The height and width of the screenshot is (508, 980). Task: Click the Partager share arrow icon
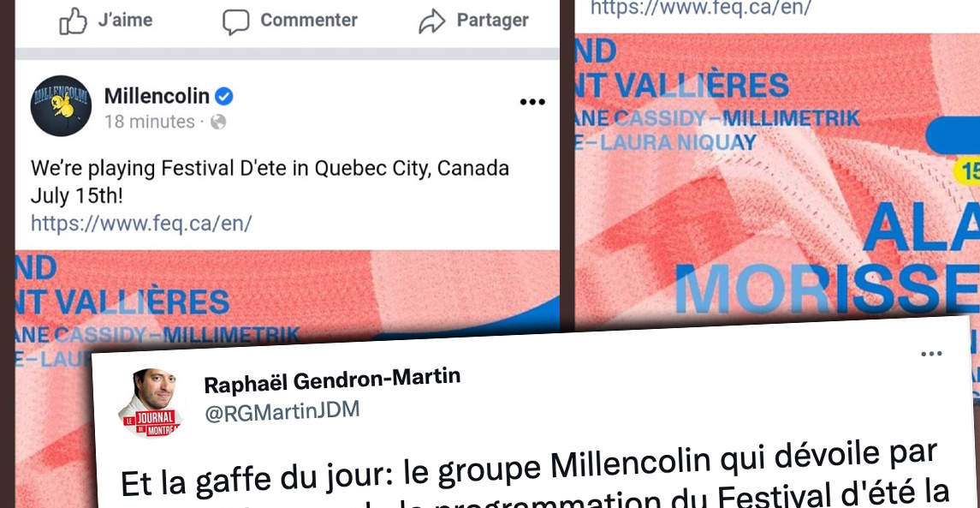[431, 21]
